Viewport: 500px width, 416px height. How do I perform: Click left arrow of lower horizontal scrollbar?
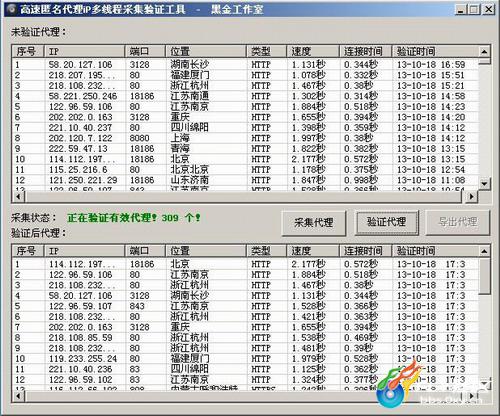click(18, 396)
